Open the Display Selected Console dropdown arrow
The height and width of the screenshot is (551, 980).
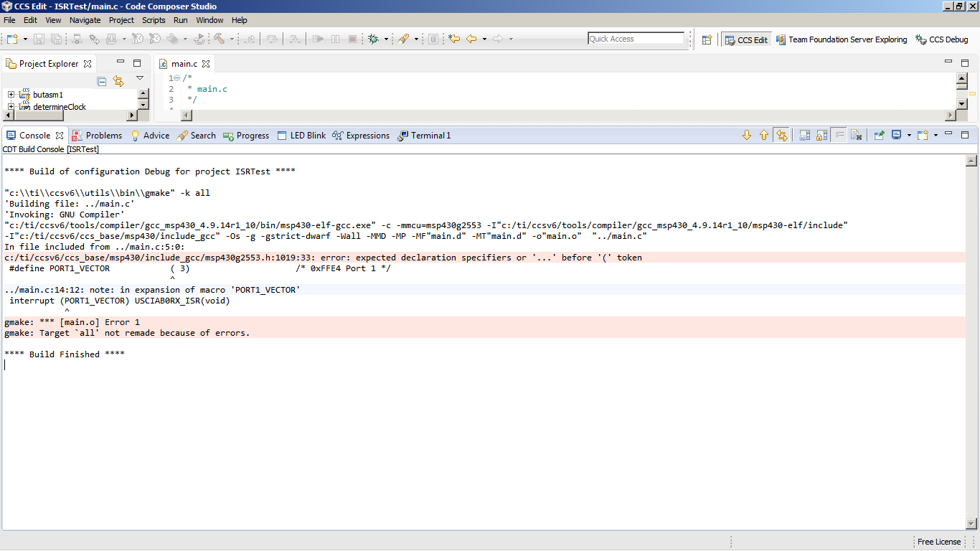909,135
